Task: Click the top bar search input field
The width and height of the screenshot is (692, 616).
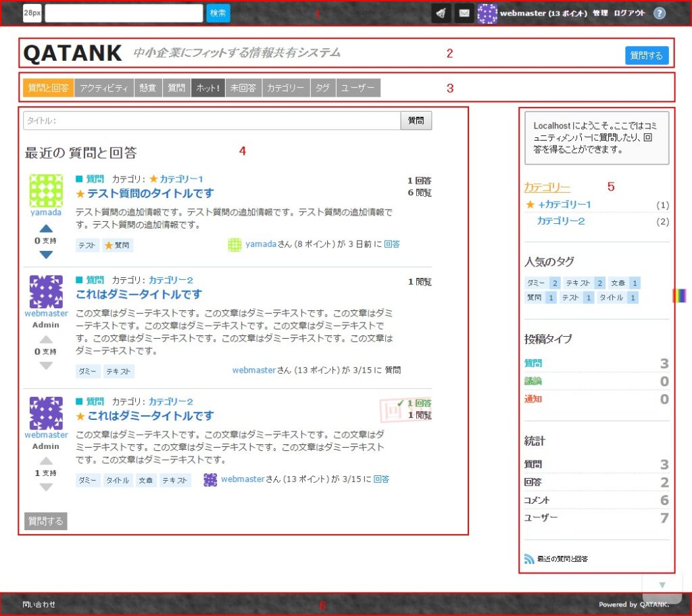Action: point(124,14)
